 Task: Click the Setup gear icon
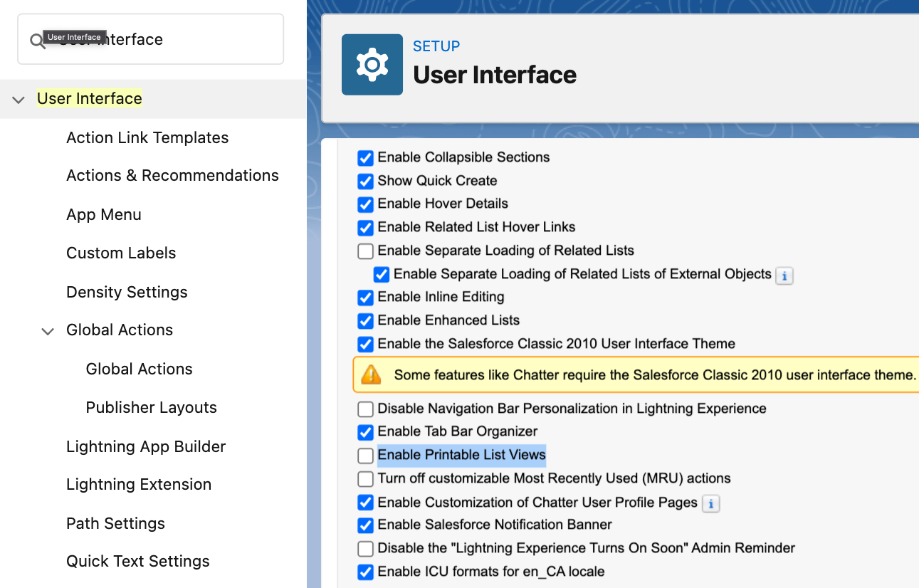click(x=372, y=65)
